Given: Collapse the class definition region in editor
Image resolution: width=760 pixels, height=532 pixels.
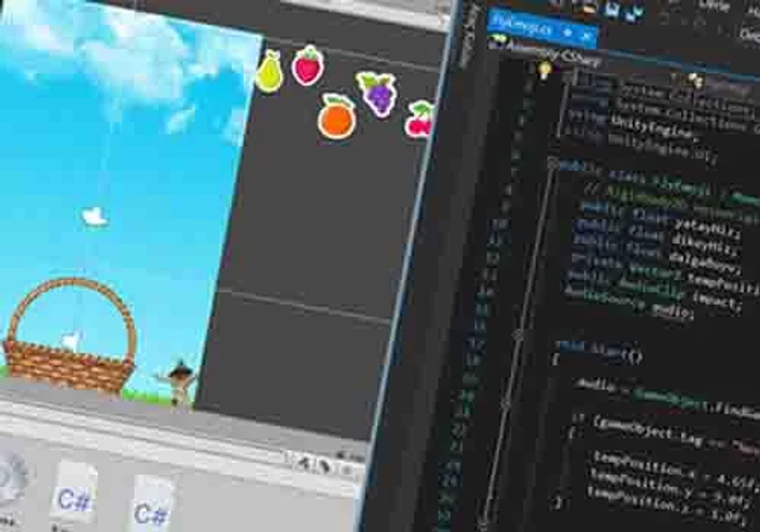Looking at the screenshot, I should 553,163.
